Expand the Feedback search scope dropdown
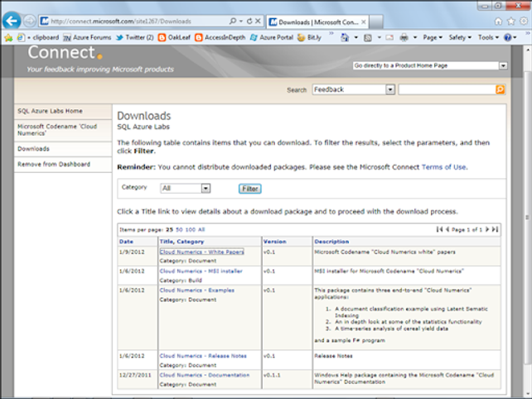 (390, 89)
